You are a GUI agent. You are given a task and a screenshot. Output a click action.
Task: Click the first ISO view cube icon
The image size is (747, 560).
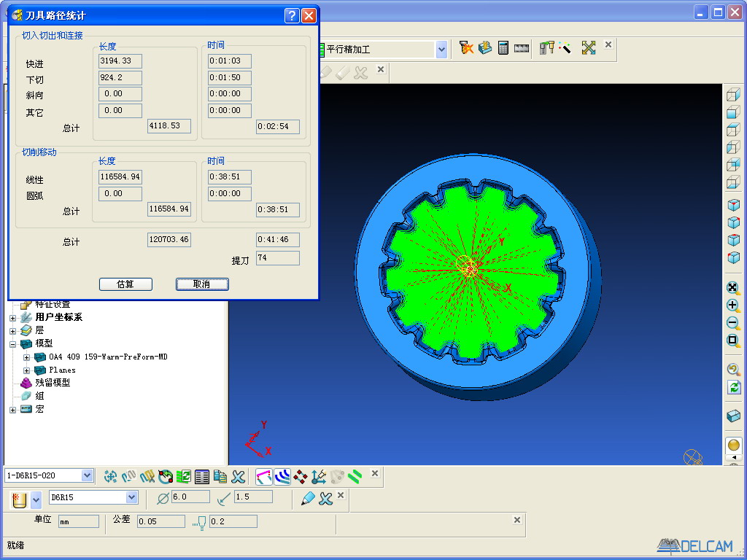(733, 205)
